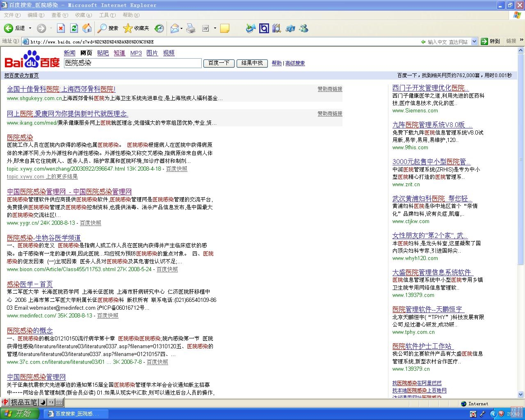
Task: Click the Start (开始) button
Action: coord(20,413)
